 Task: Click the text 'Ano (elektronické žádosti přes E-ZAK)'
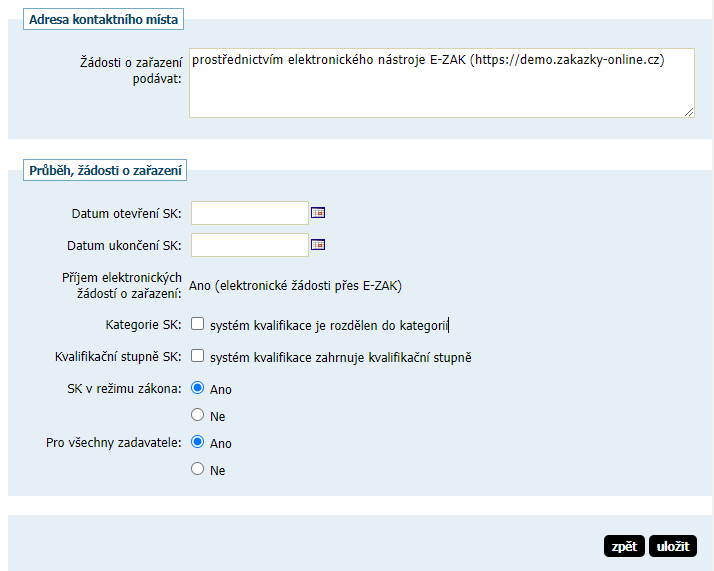pyautogui.click(x=295, y=286)
